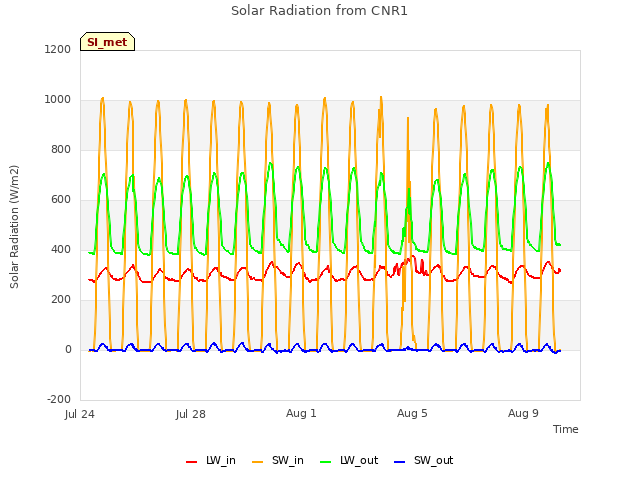Click the 600 y-axis tick label
This screenshot has height=480, width=640.
61,200
